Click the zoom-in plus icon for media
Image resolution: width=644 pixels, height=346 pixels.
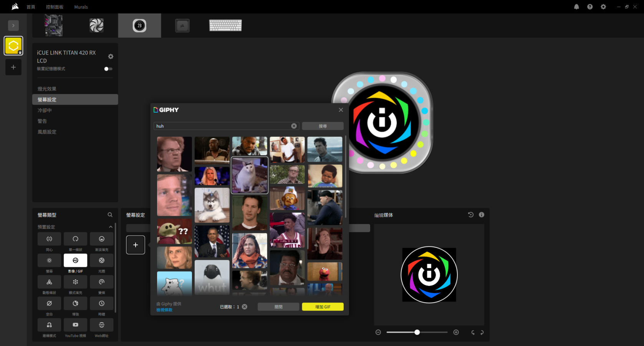(x=456, y=333)
